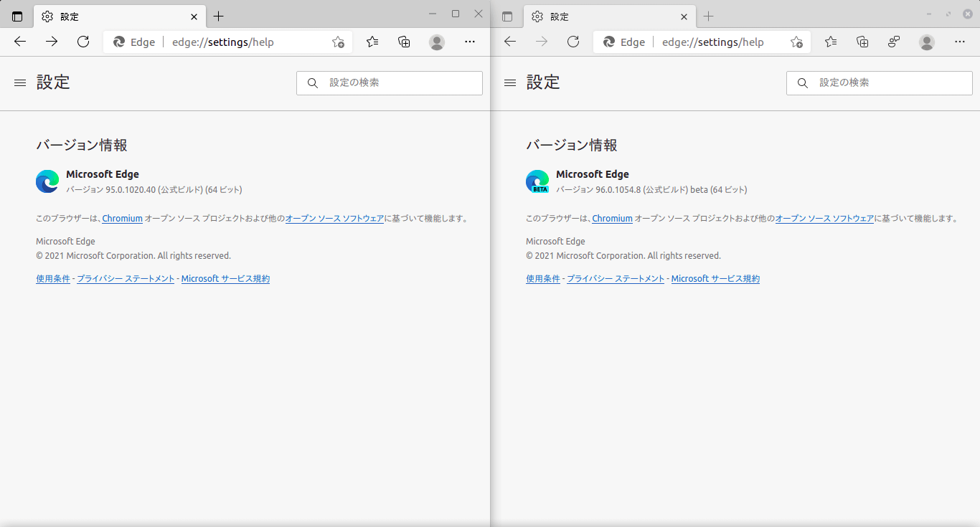
Task: Open profile menu in right Beta window
Action: point(927,42)
